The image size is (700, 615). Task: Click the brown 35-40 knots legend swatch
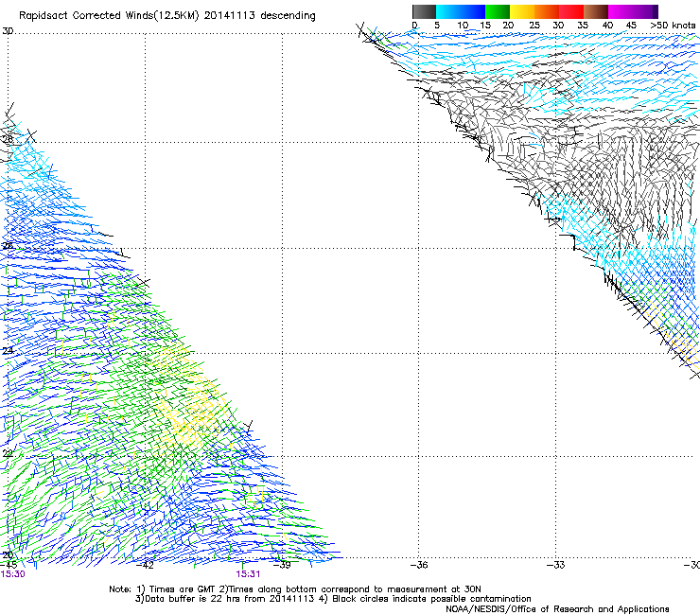pyautogui.click(x=596, y=11)
